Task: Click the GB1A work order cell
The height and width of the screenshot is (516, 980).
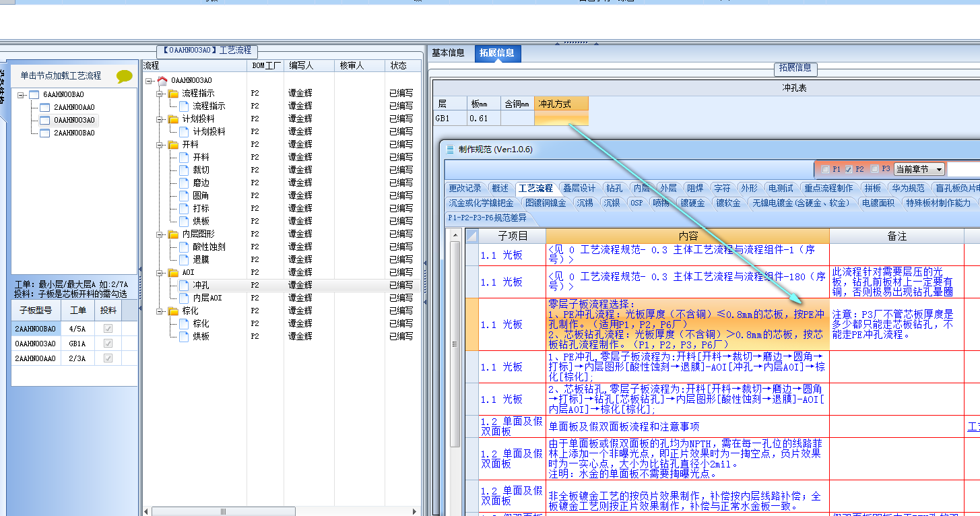Action: (78, 344)
